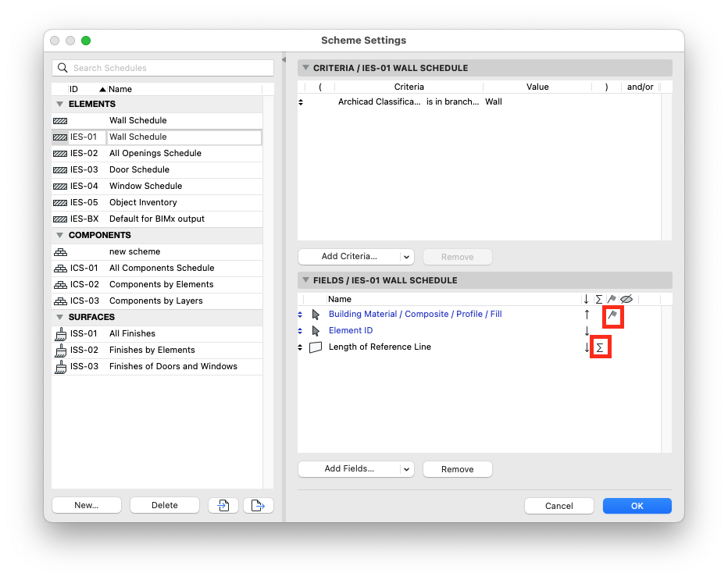Select Components by Layers scheme
Image resolution: width=728 pixels, height=580 pixels.
pos(157,301)
